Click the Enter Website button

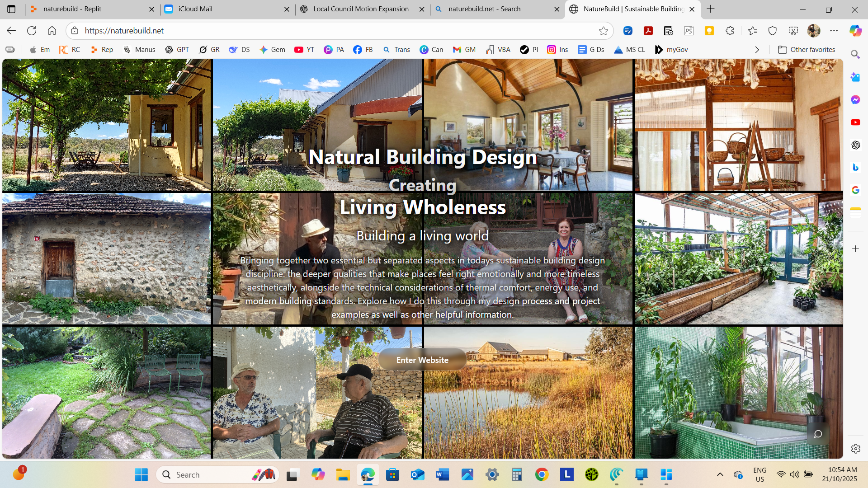(422, 360)
